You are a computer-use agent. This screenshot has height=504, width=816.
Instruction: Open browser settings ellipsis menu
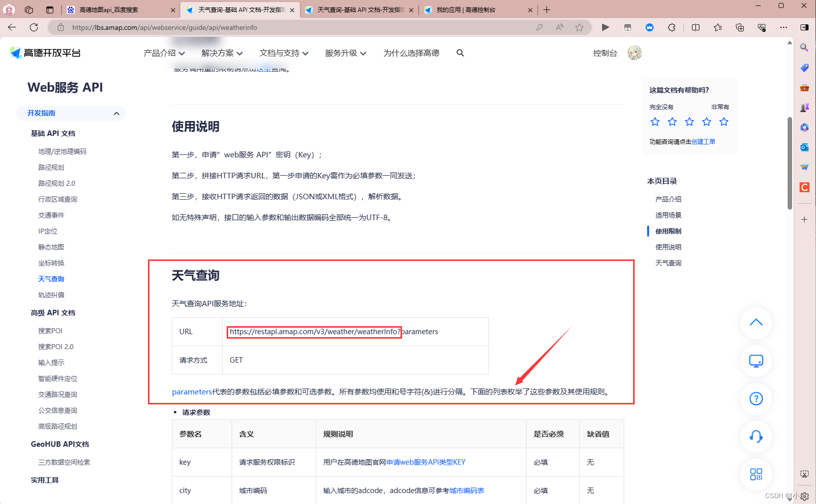pyautogui.click(x=784, y=27)
